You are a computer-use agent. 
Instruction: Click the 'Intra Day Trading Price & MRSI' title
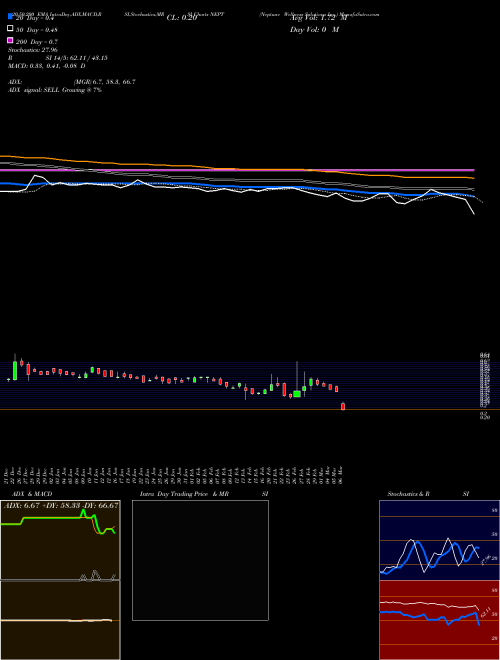pyautogui.click(x=204, y=494)
